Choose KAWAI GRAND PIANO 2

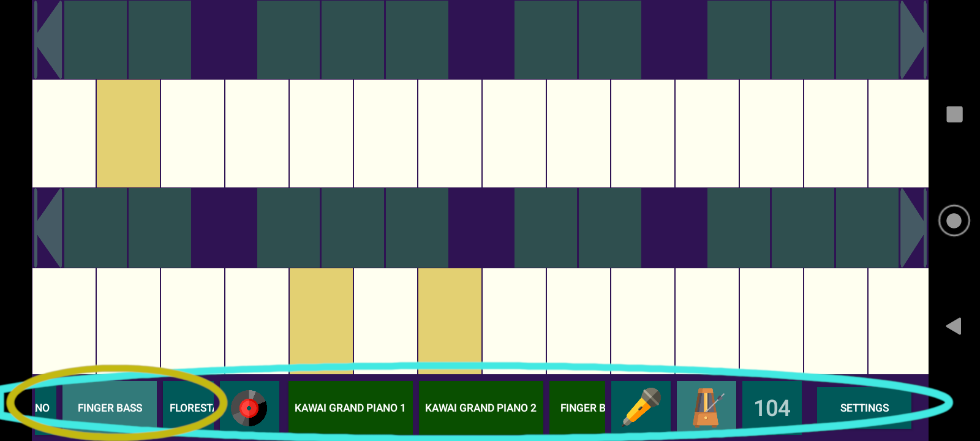pyautogui.click(x=481, y=407)
